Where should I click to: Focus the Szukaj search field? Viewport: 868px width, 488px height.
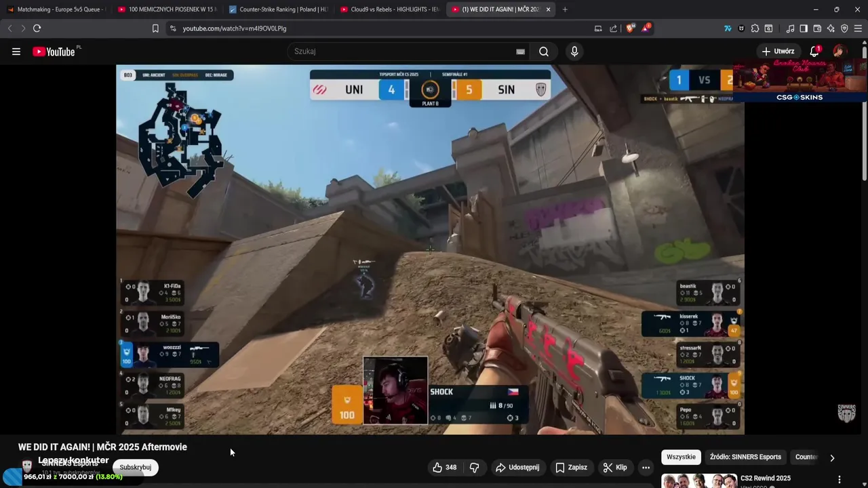pyautogui.click(x=403, y=52)
